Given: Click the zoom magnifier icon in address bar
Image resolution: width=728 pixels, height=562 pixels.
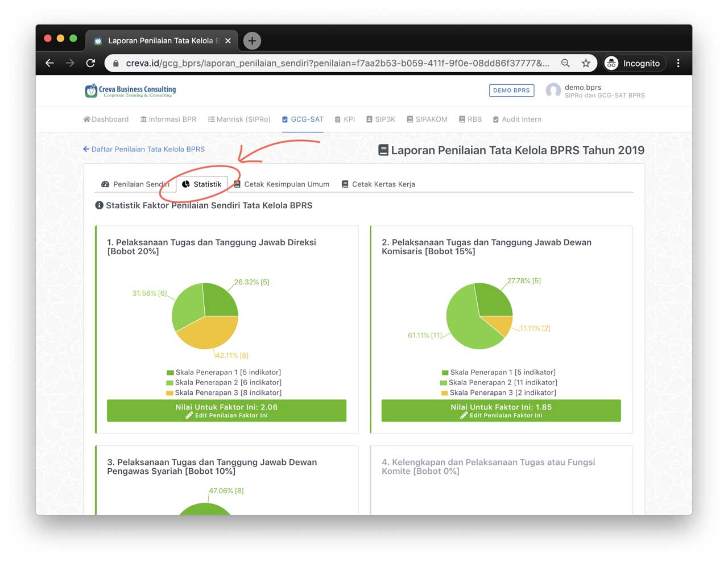Looking at the screenshot, I should (x=565, y=63).
